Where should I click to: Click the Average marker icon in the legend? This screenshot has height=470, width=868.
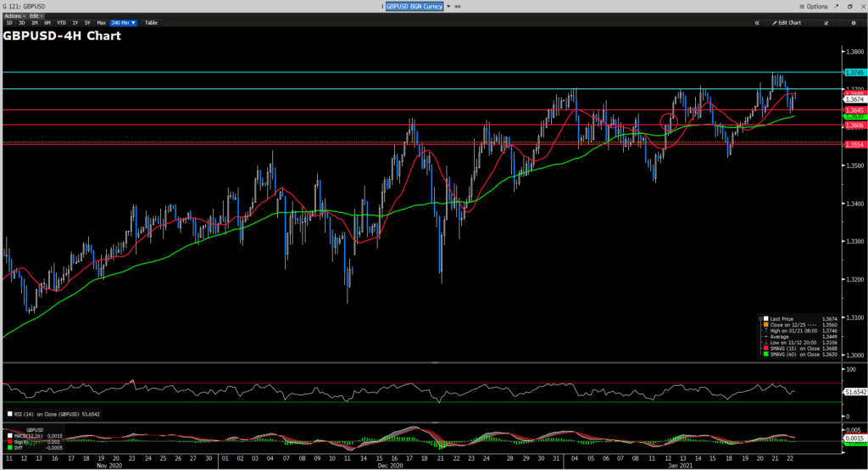[766, 337]
